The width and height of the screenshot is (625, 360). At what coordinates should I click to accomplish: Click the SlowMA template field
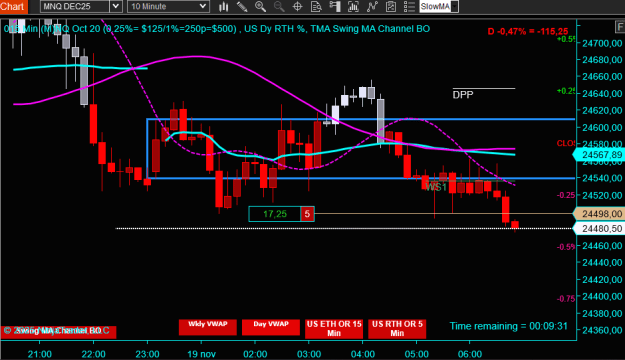(x=435, y=6)
